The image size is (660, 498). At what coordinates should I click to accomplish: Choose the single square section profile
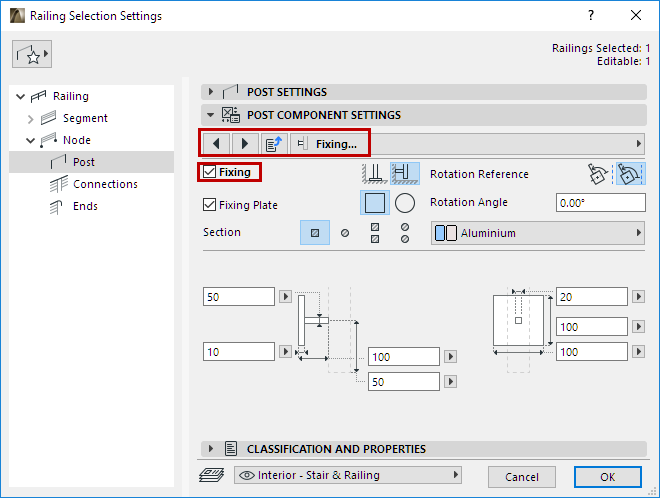315,233
